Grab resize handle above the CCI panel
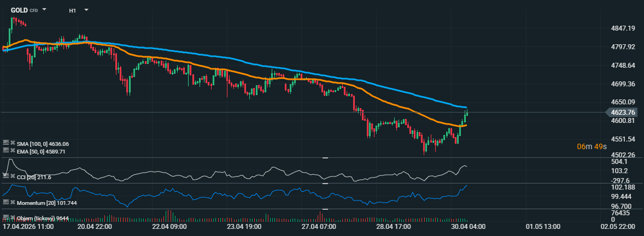 pos(325,158)
